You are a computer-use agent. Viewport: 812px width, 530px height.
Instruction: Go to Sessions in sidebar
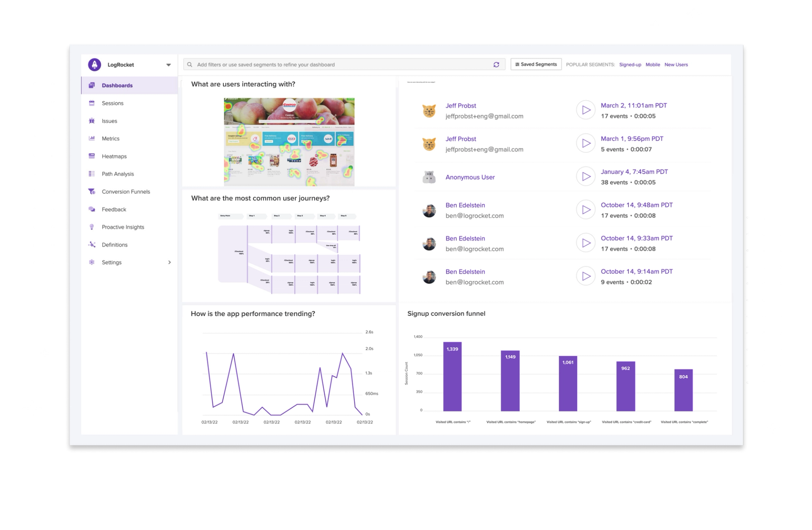click(112, 103)
